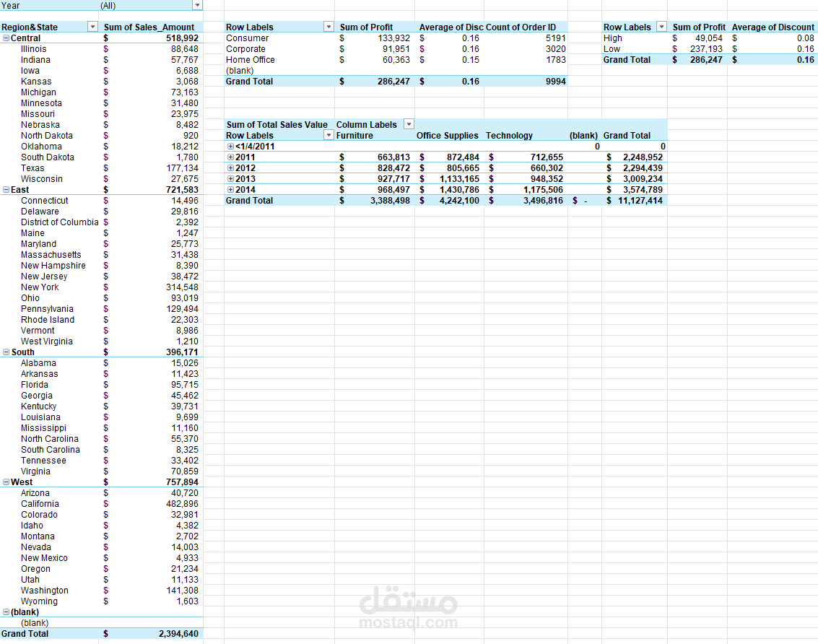Open Row Labels dropdown above High
This screenshot has height=644, width=818.
pos(661,27)
